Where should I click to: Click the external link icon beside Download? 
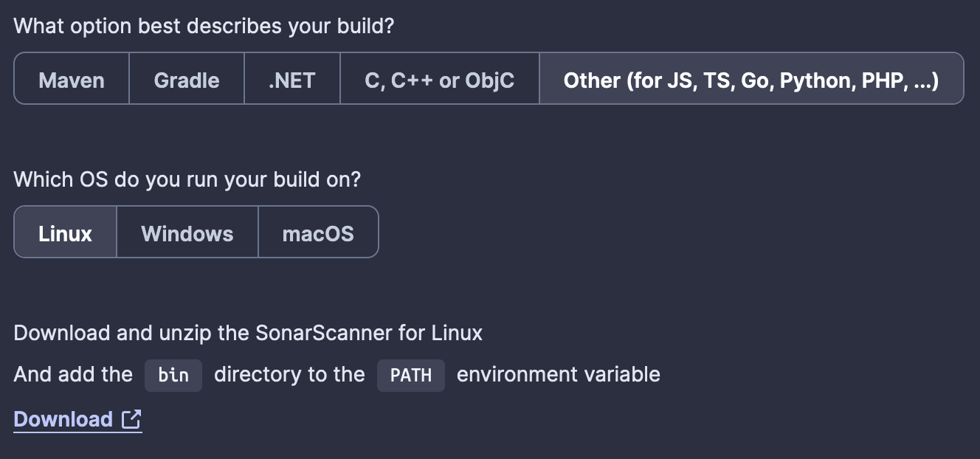[x=130, y=419]
